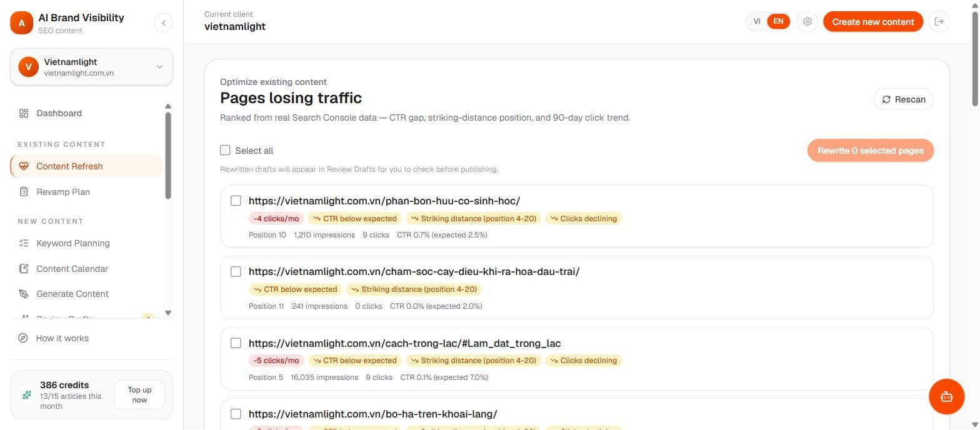Click the Top up now button
The height and width of the screenshot is (430, 980).
139,395
